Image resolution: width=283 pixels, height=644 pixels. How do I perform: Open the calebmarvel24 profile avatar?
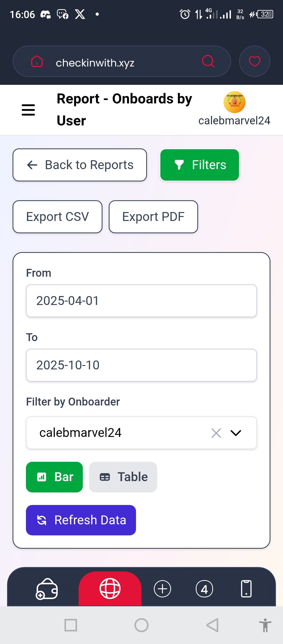click(x=234, y=102)
